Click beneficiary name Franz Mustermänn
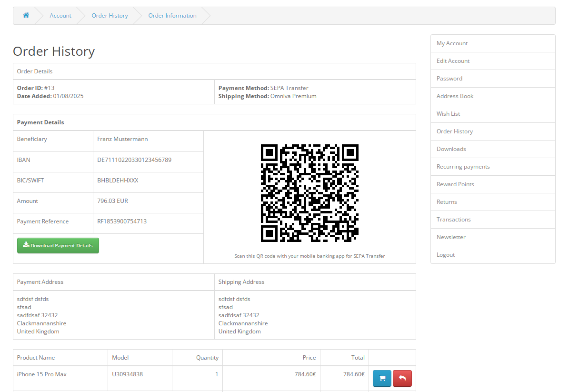This screenshot has width=569, height=392. (122, 139)
